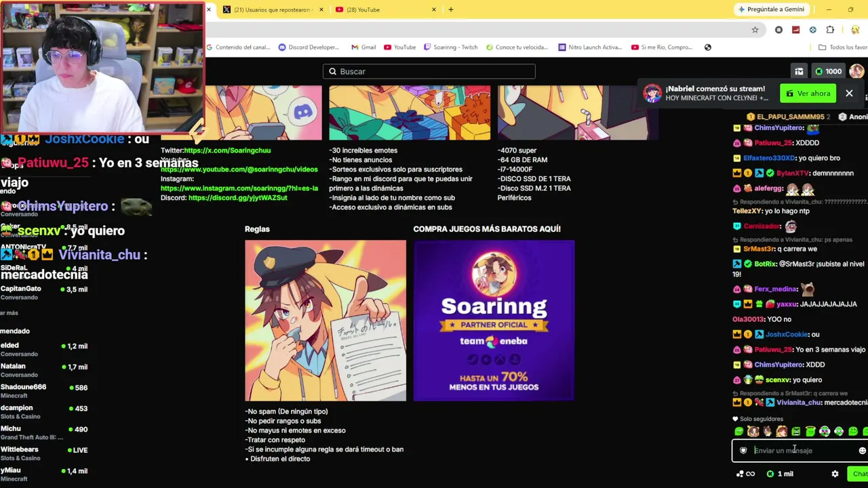
Task: Click username Vivianita_chu in chat
Action: (x=799, y=403)
